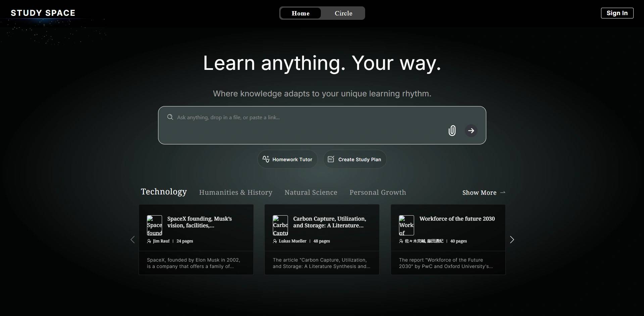Screen dimensions: 644x316
Task: Focus the Ask anything search field
Action: click(302, 118)
